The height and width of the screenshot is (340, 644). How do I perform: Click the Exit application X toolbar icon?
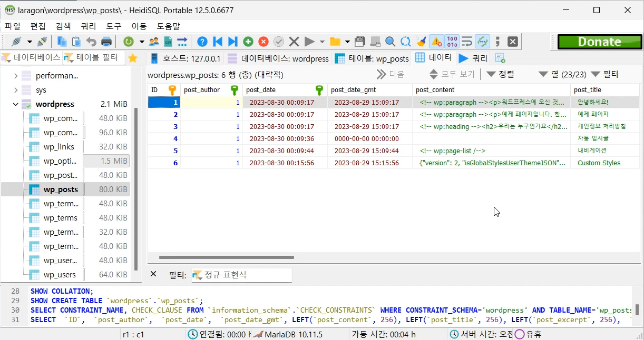(513, 42)
